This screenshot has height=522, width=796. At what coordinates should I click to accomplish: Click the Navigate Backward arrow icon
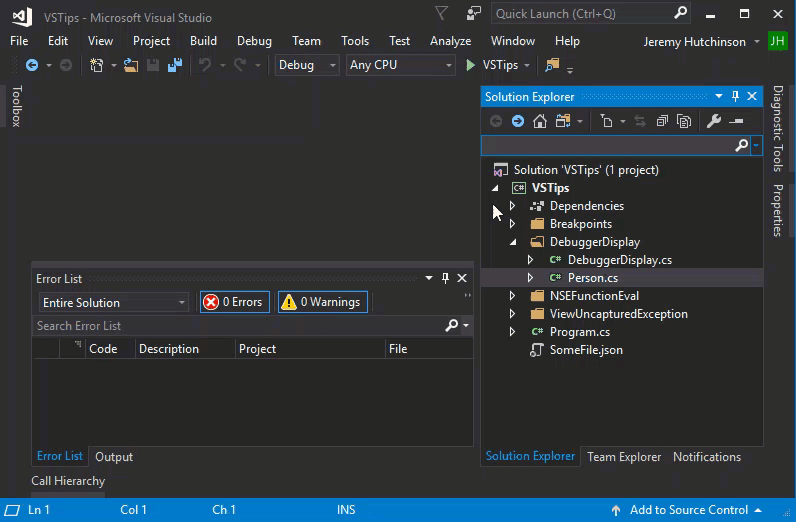point(32,65)
